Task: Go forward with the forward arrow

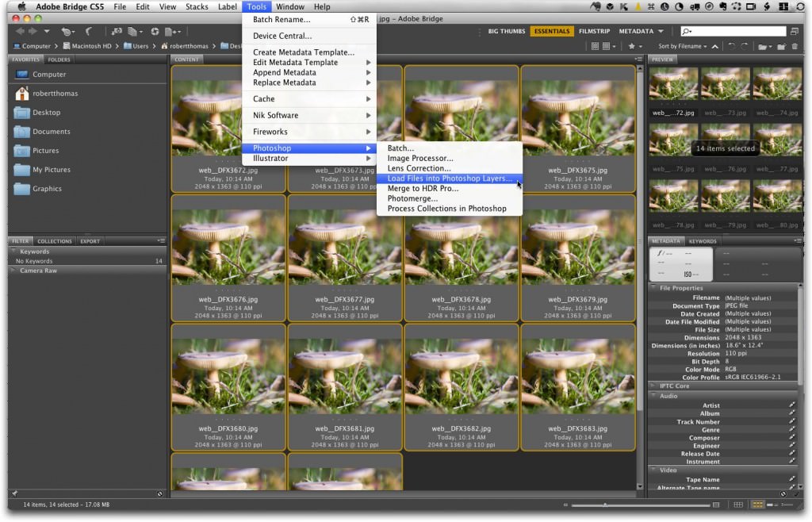Action: [33, 32]
